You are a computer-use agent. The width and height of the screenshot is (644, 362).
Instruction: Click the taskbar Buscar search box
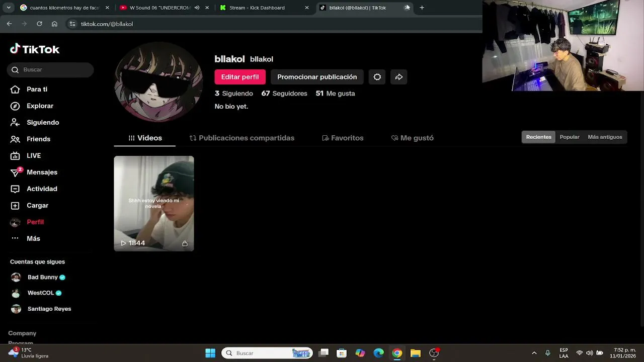pos(267,353)
